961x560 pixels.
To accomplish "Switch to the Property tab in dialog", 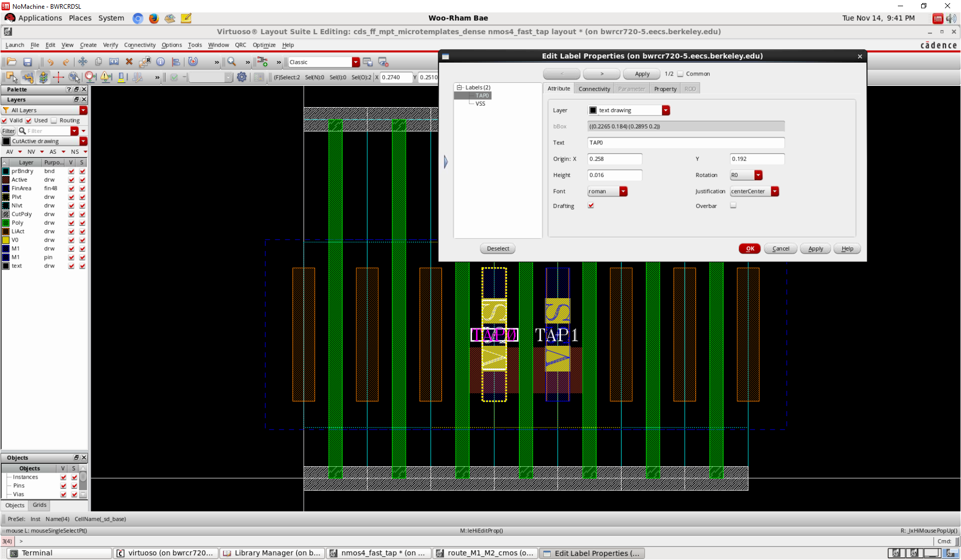I will tap(665, 89).
